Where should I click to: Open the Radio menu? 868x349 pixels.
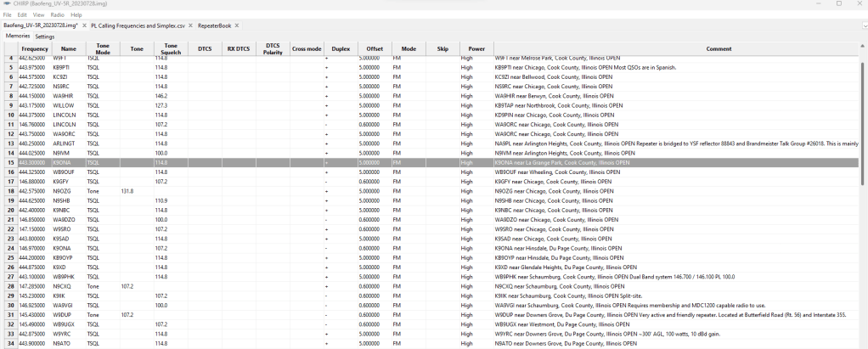(57, 14)
